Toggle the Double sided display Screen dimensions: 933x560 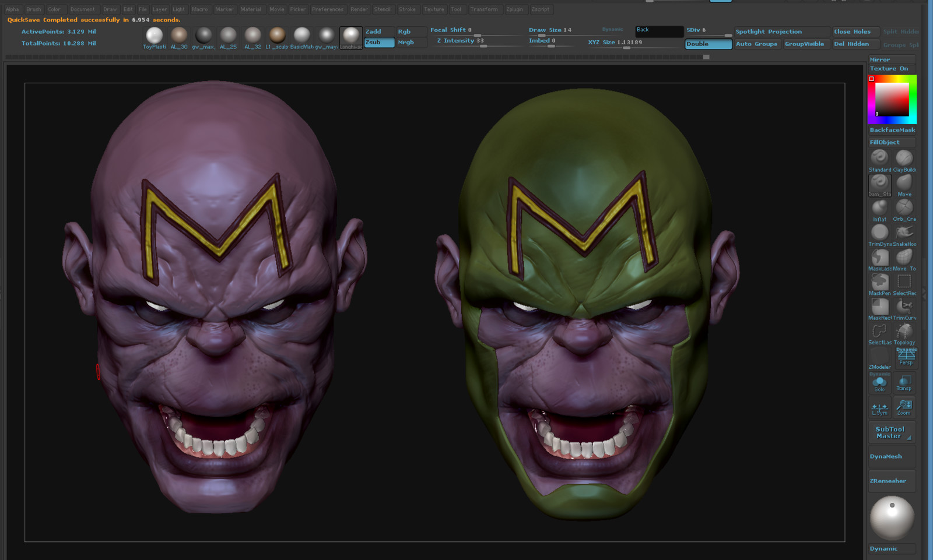[x=708, y=44]
